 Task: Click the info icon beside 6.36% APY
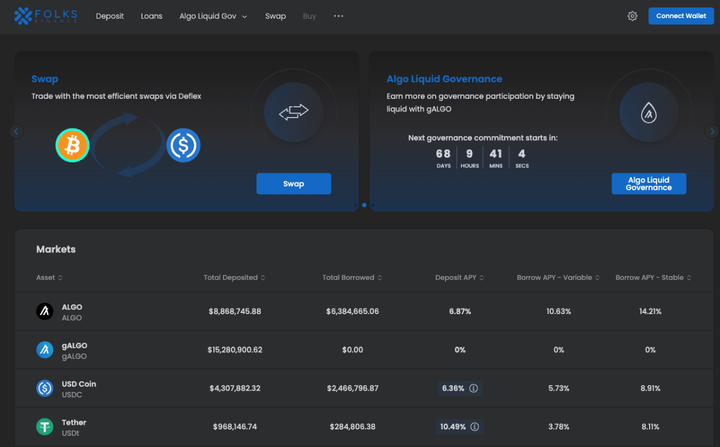coord(474,388)
